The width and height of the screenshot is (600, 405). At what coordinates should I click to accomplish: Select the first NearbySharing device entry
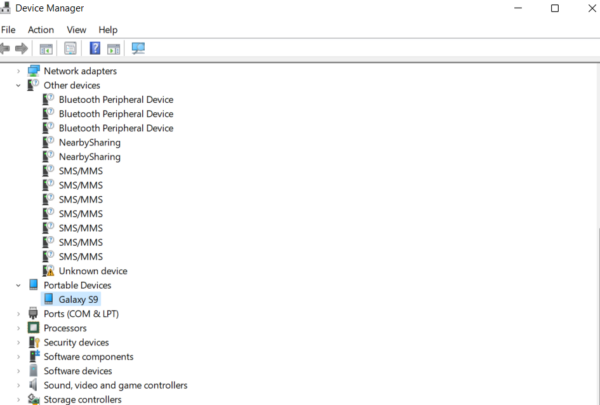coord(89,143)
